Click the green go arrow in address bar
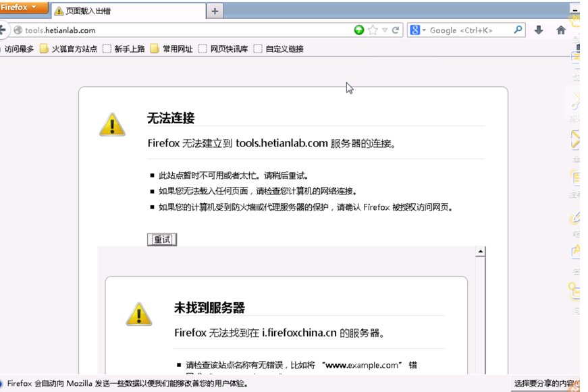Screen dimensions: 588x392 (x=359, y=30)
